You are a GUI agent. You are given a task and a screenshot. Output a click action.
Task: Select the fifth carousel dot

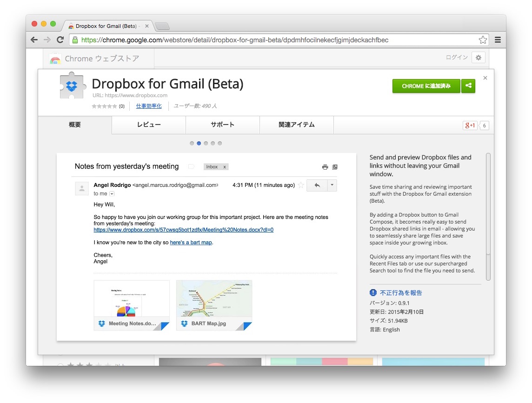[220, 143]
